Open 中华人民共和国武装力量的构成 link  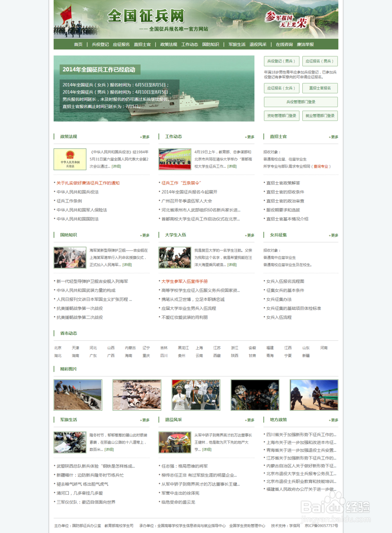point(86,291)
